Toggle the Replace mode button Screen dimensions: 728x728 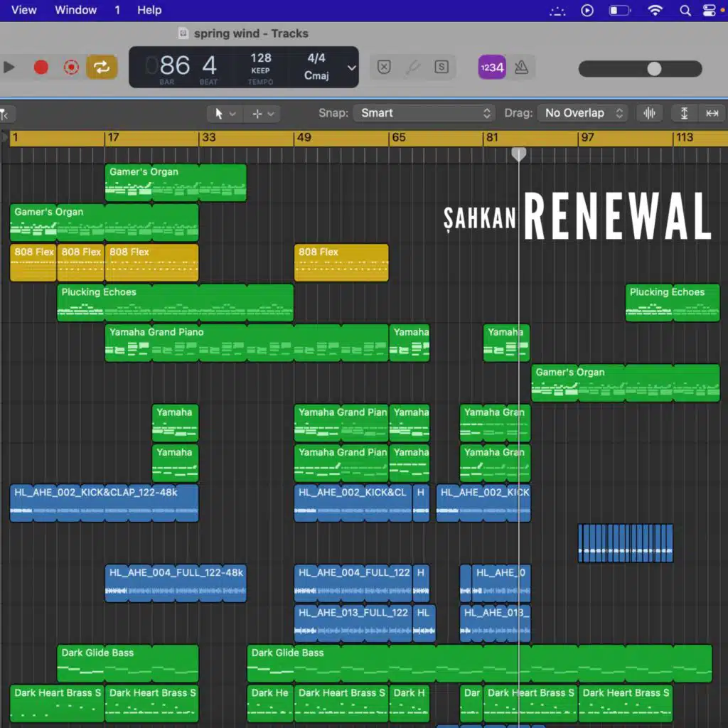pyautogui.click(x=384, y=68)
